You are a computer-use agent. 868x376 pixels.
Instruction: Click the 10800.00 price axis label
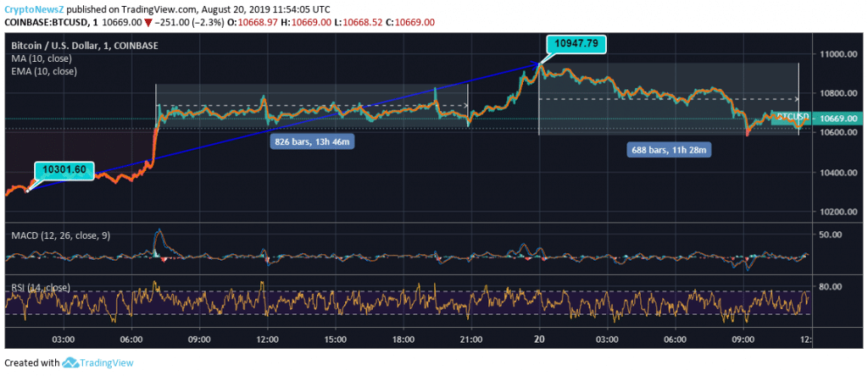pos(837,93)
